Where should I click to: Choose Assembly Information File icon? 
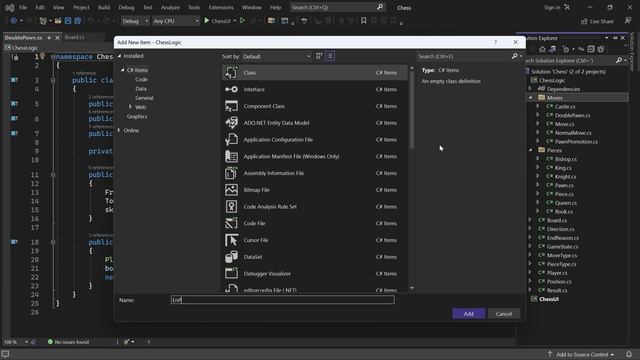point(231,173)
